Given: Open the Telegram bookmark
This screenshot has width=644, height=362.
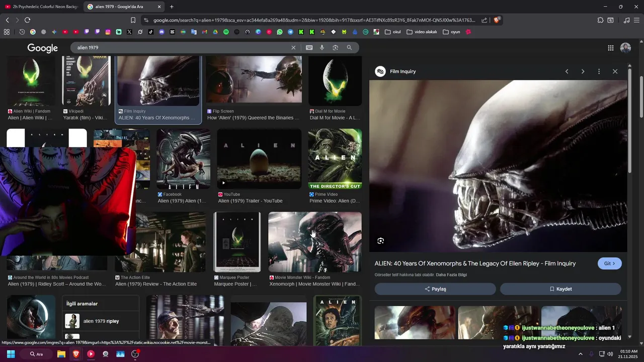Looking at the screenshot, I should [290, 32].
